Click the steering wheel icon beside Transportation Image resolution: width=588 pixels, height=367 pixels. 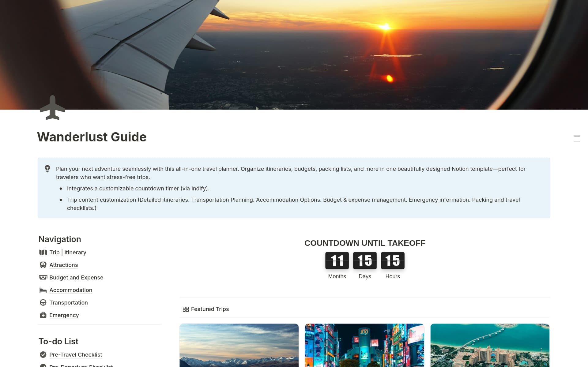43,302
